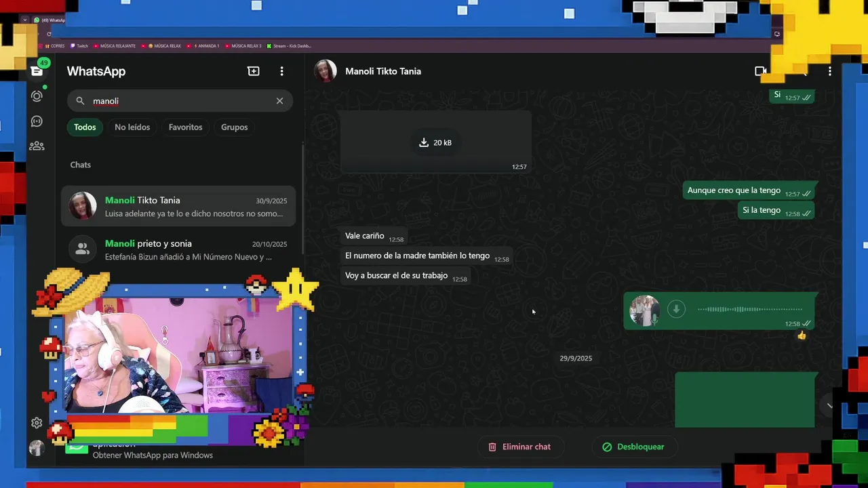Jump to latest messages with the down chevron
The height and width of the screenshot is (488, 868).
point(829,405)
